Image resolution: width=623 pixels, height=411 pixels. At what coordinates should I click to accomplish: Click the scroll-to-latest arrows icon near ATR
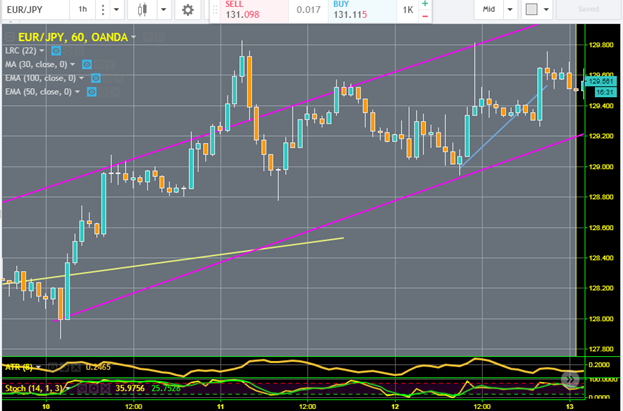[571, 380]
